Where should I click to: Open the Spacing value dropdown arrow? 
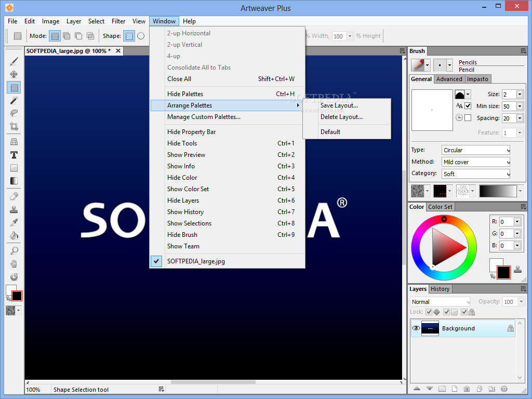[x=520, y=118]
